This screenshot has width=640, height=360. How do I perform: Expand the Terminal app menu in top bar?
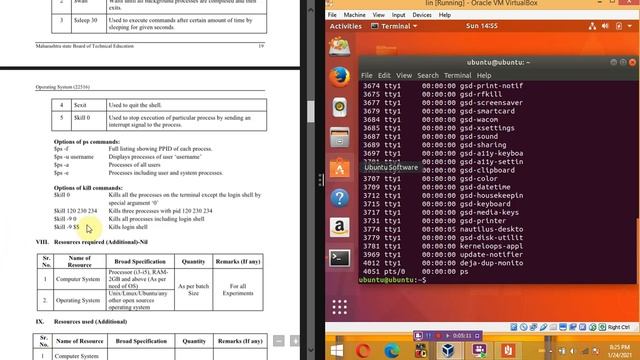coord(394,26)
